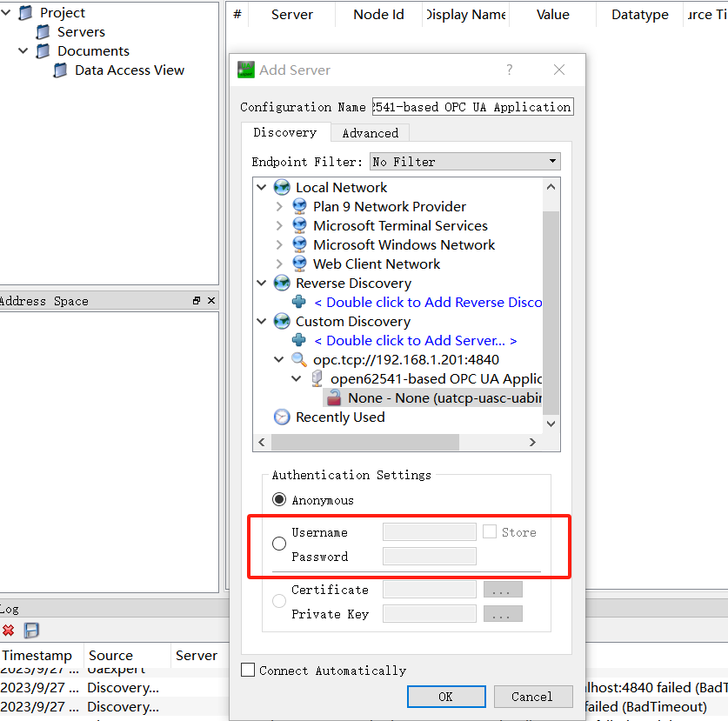Float the Address Space panel using undock icon
Viewport: 728px width, 721px height.
(x=197, y=300)
